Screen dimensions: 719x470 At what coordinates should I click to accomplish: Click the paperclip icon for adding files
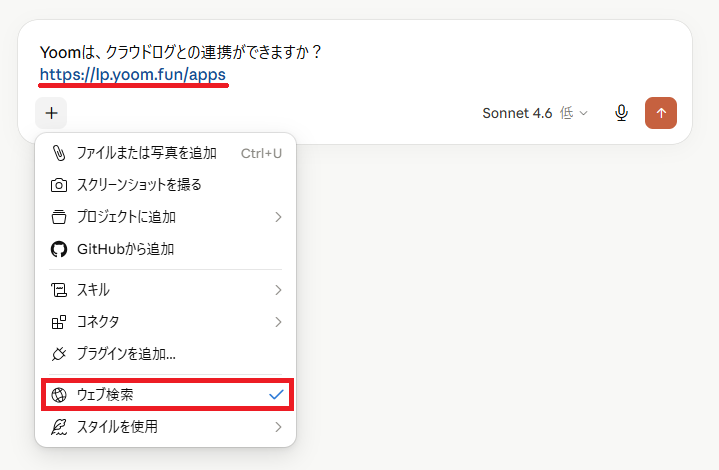tap(59, 153)
